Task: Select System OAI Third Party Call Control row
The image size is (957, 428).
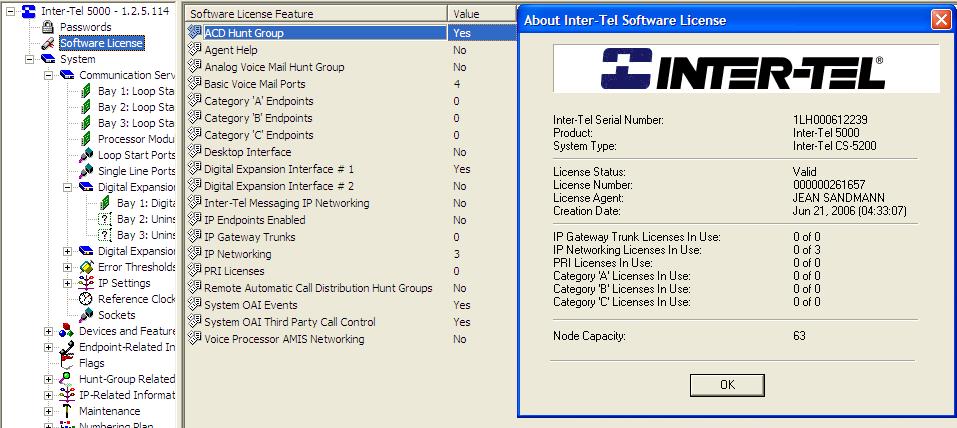Action: click(351, 322)
